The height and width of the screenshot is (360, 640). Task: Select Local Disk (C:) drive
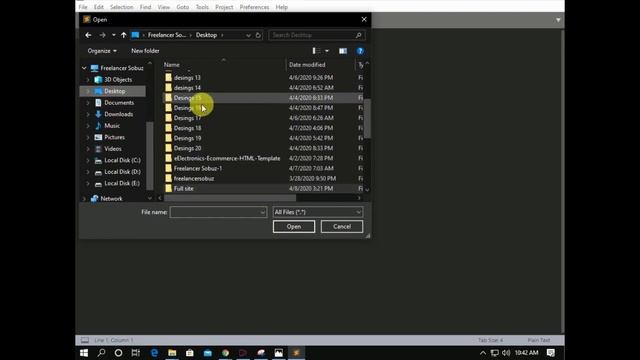click(x=122, y=160)
